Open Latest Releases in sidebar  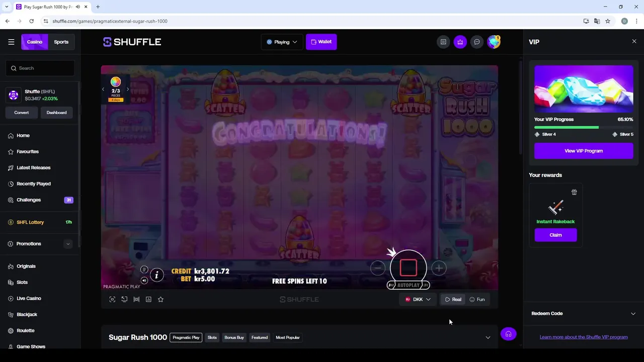tap(33, 167)
